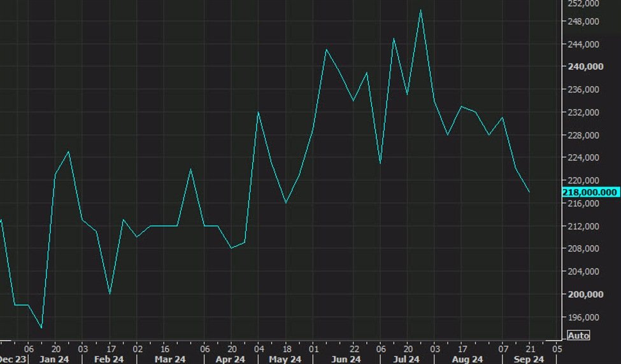This screenshot has height=364, width=621.
Task: Click the 224,000 y-axis tick label
Action: click(x=585, y=158)
